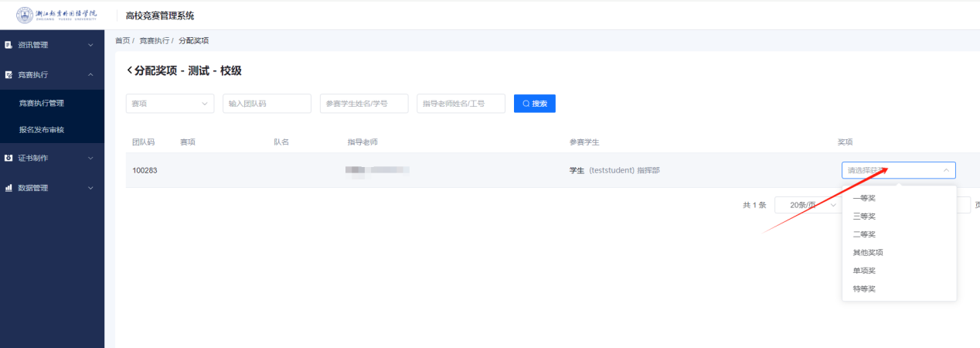Expand the 资讯管理 menu
Screen dimensions: 980x348
click(90, 45)
